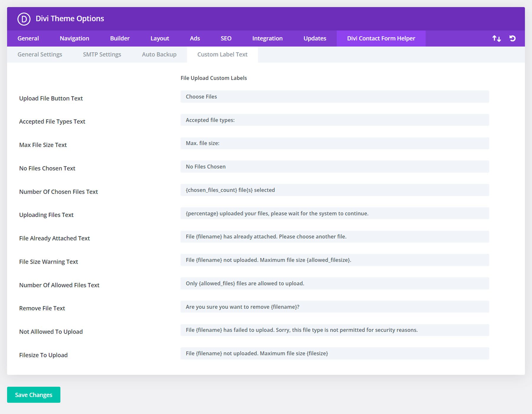This screenshot has height=414, width=532.
Task: Open the Layout tab
Action: click(160, 38)
